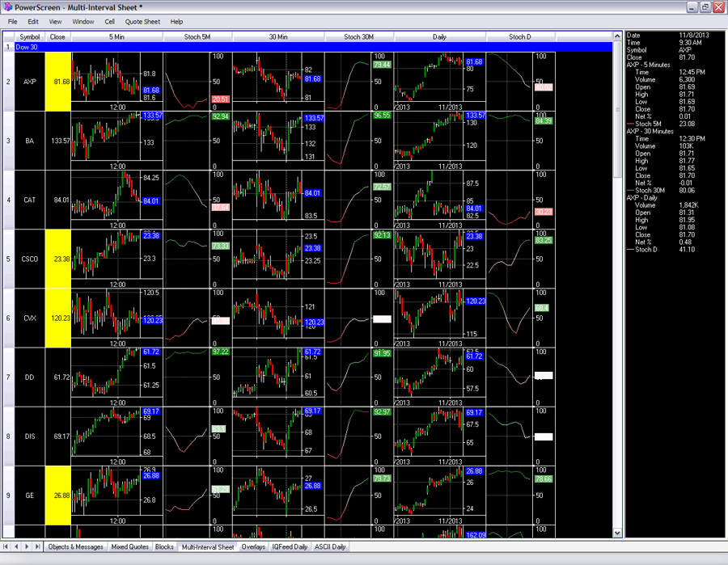This screenshot has height=565, width=728.
Task: Open the File menu
Action: point(12,21)
